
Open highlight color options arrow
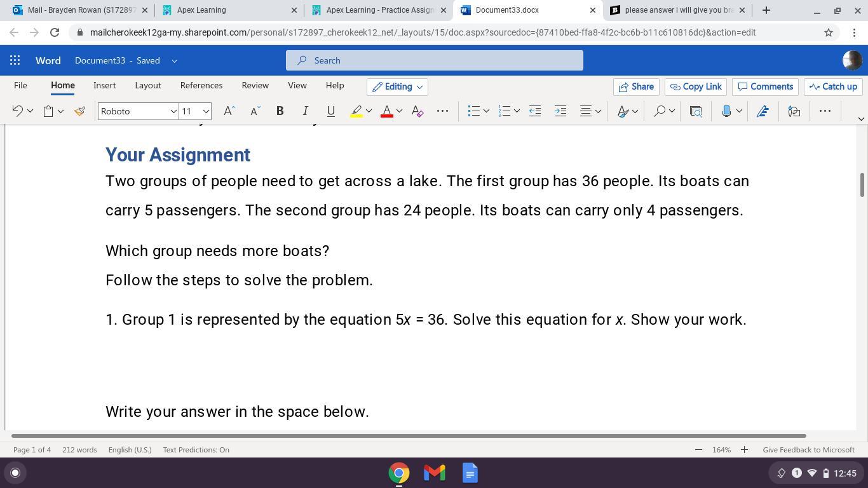click(369, 111)
